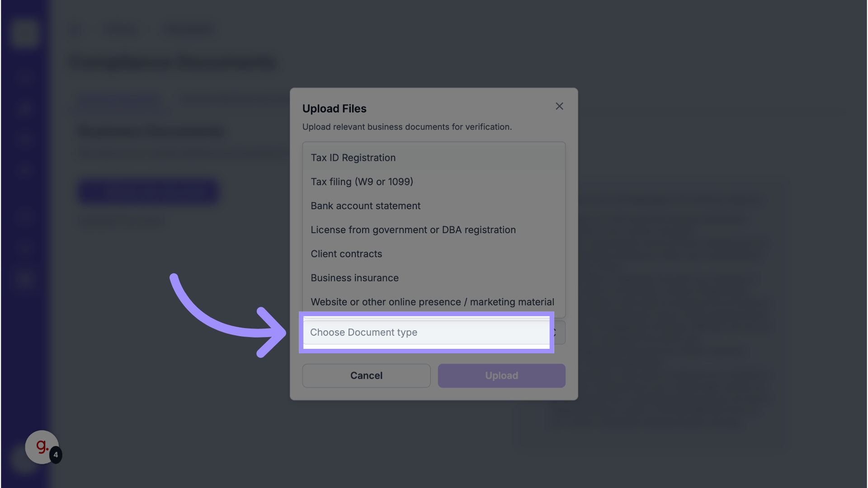Choose Tax filing (W9 or 1099)

click(362, 182)
